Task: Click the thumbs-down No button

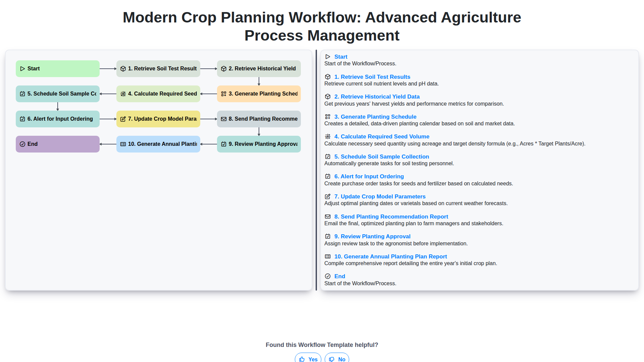Action: coord(337,359)
